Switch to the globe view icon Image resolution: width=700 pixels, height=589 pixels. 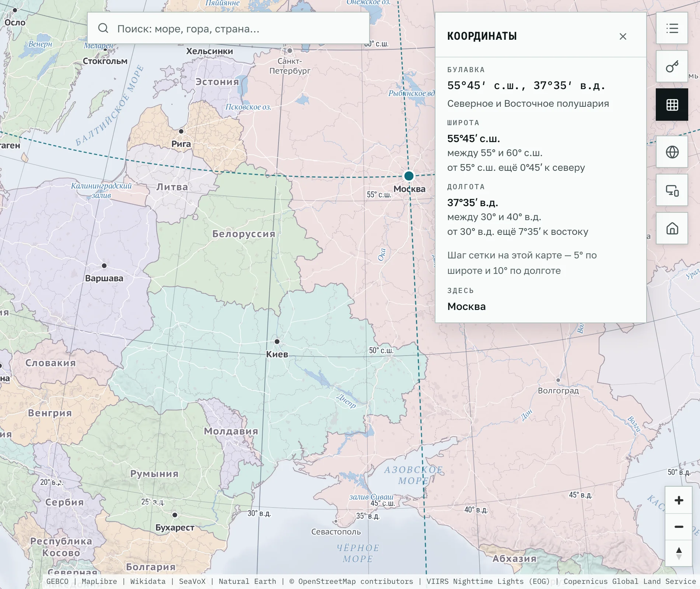pos(672,152)
